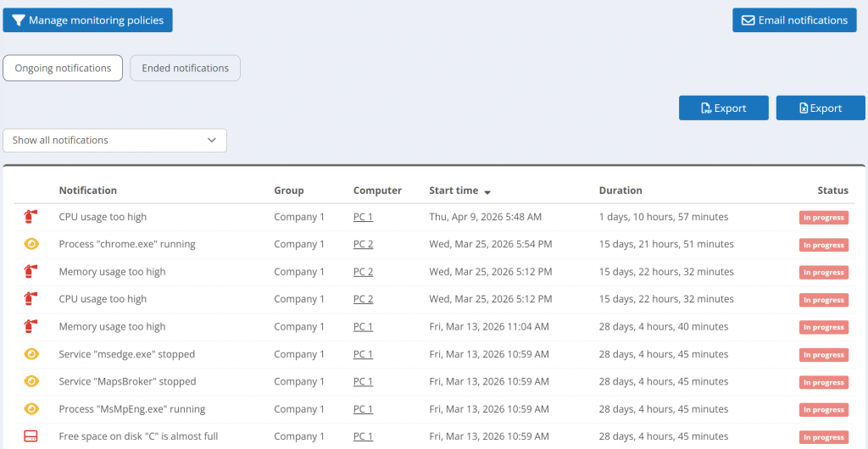The image size is (868, 449).
Task: Click the alert icon for PC 2 CPU usage too high
Action: pyautogui.click(x=31, y=299)
